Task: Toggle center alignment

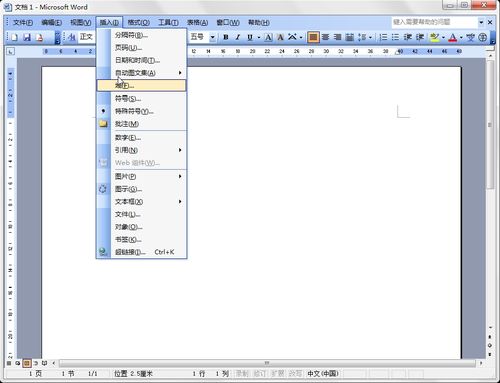Action: [x=325, y=37]
